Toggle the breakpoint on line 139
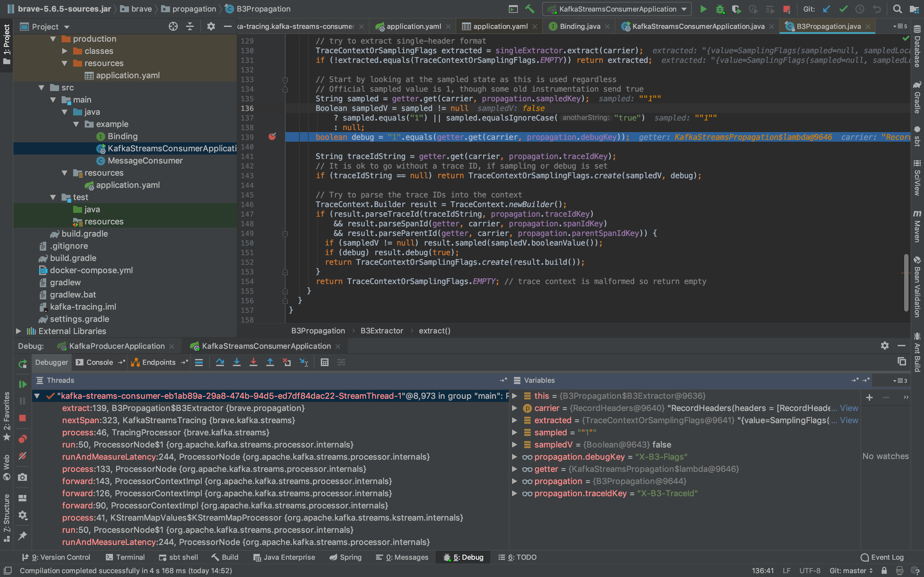This screenshot has width=924, height=577. coord(272,137)
